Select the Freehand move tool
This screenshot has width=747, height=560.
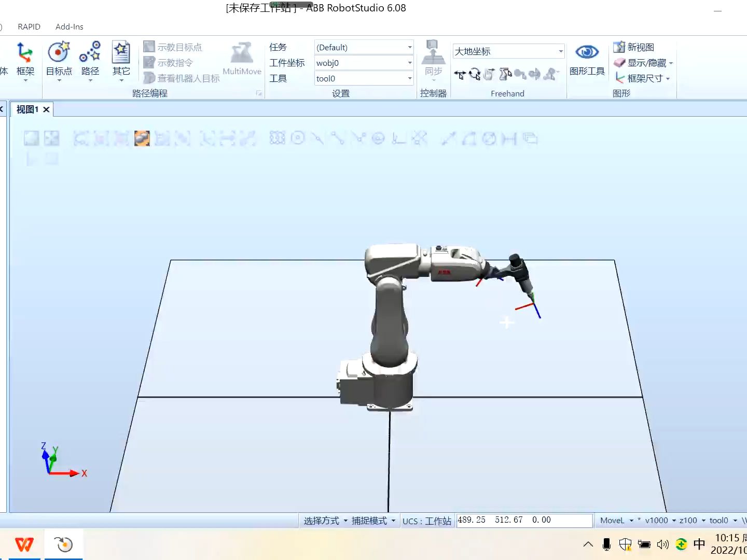460,74
